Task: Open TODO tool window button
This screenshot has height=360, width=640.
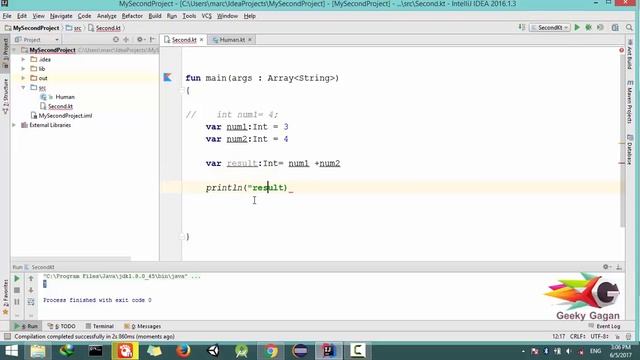Action: click(x=62, y=326)
